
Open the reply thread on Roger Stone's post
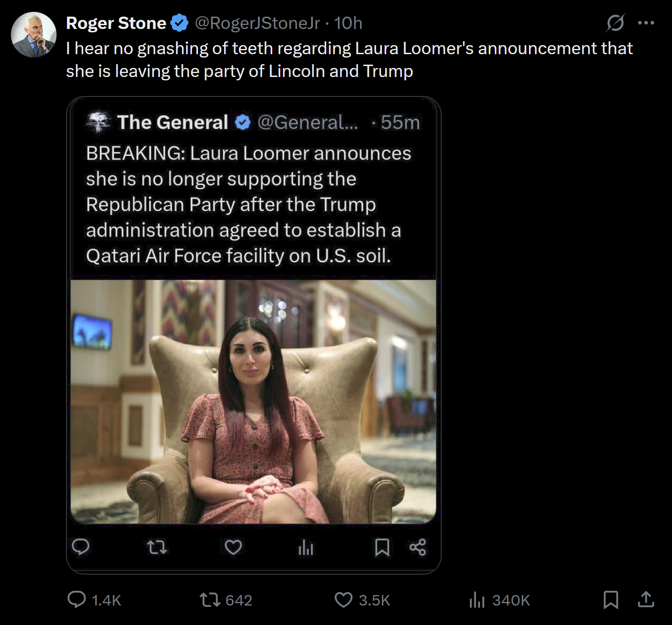77,600
